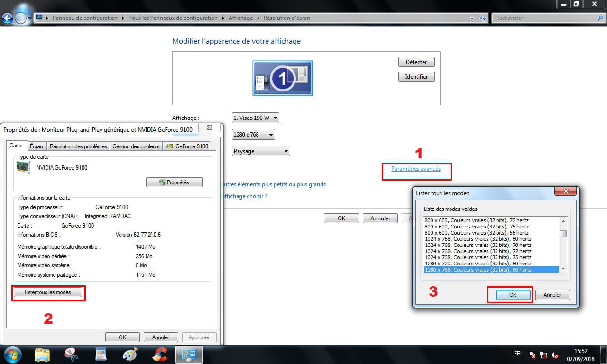Screen dimensions: 607x364
Task: Click the control panel icon in address bar
Action: [x=39, y=18]
